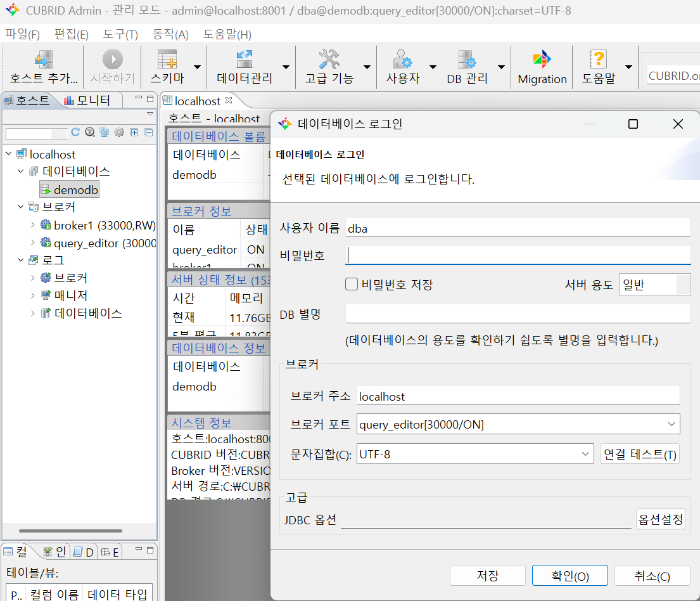Refresh the host tree with the circular arrow icon
Viewport: 700px width, 601px height.
coord(75,132)
